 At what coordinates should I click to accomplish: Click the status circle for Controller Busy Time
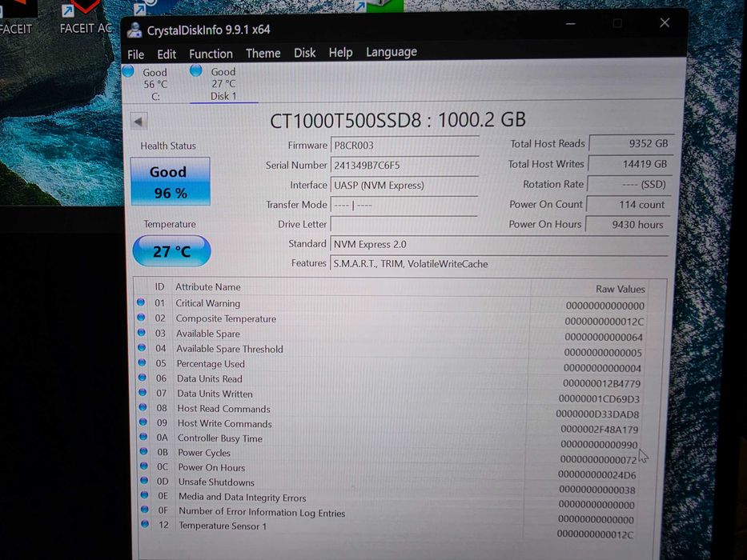point(143,437)
